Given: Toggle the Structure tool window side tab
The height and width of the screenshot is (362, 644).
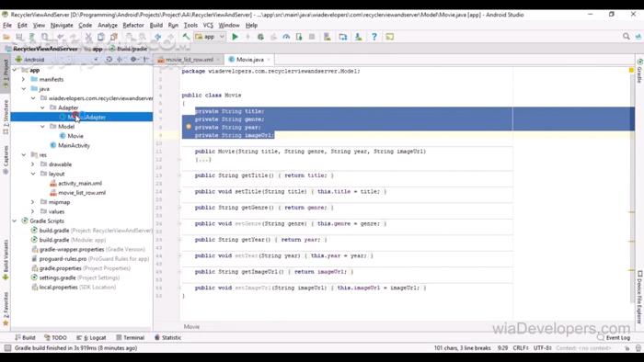Looking at the screenshot, I should point(6,117).
